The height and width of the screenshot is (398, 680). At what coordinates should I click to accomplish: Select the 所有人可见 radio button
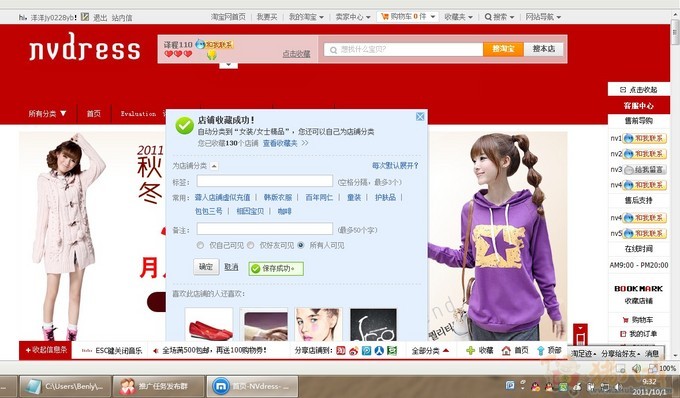coord(301,245)
